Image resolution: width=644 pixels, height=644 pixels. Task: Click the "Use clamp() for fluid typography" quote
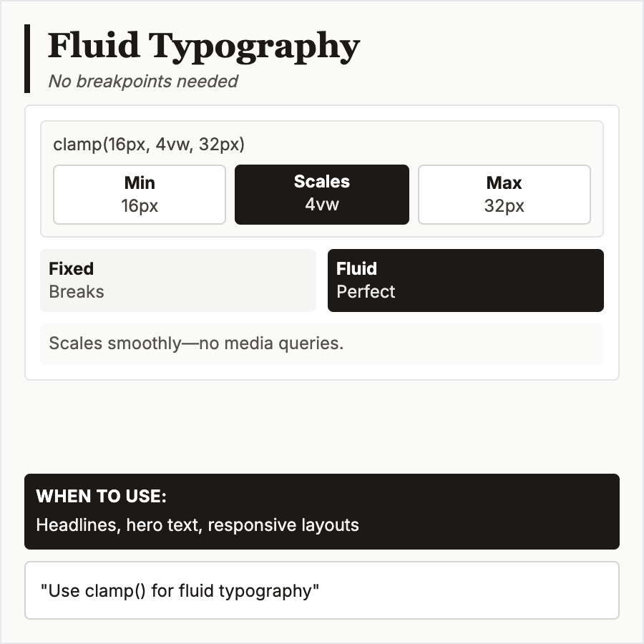180,591
